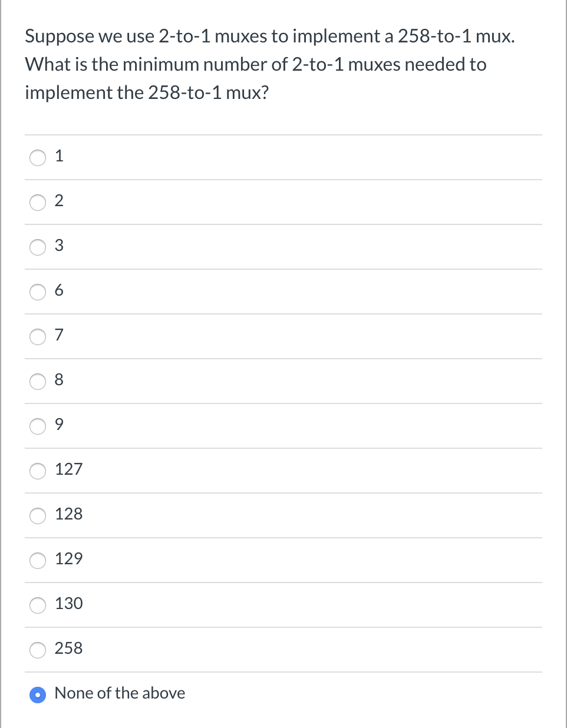Image resolution: width=567 pixels, height=728 pixels.
Task: Select the radio button for answer 7
Action: (38, 337)
